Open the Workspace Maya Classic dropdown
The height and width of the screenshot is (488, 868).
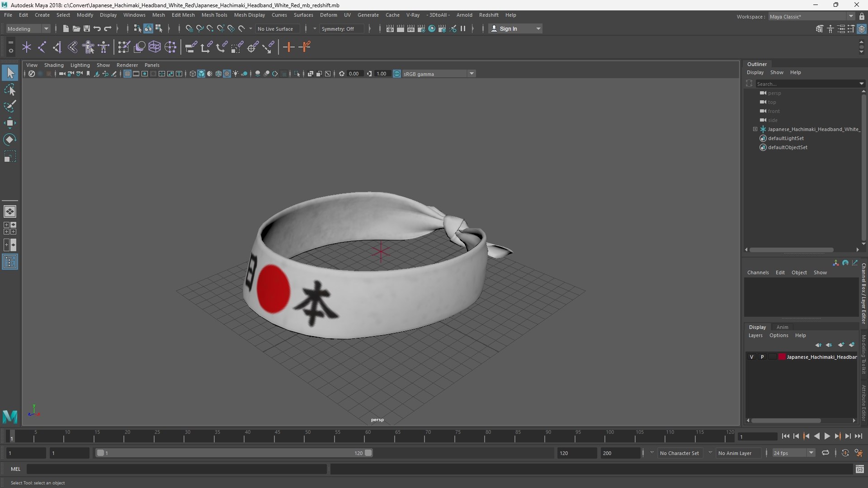(x=811, y=17)
